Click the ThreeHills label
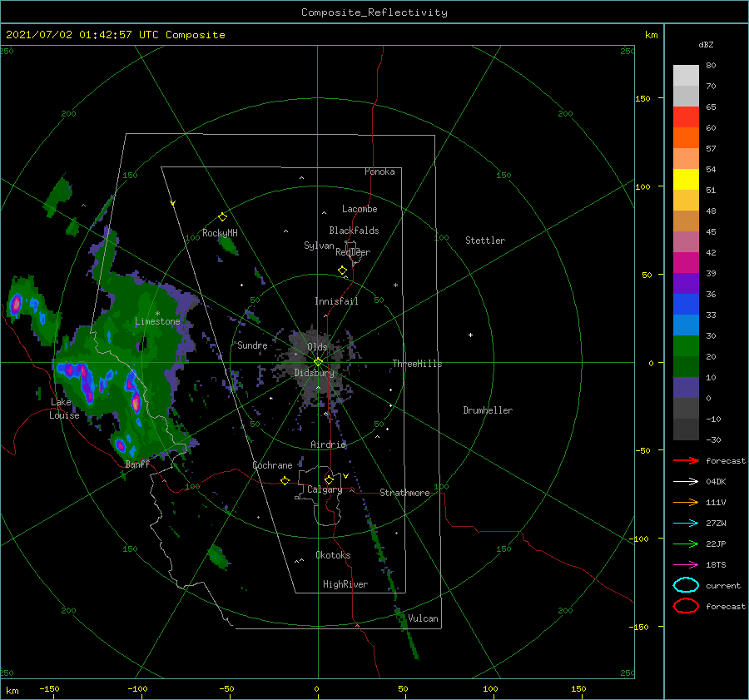This screenshot has width=749, height=700. point(418,364)
